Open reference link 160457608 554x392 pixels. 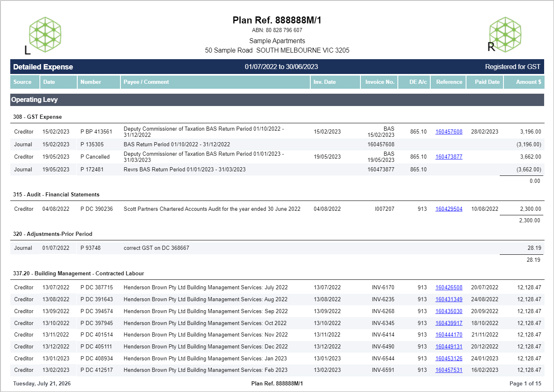(449, 132)
